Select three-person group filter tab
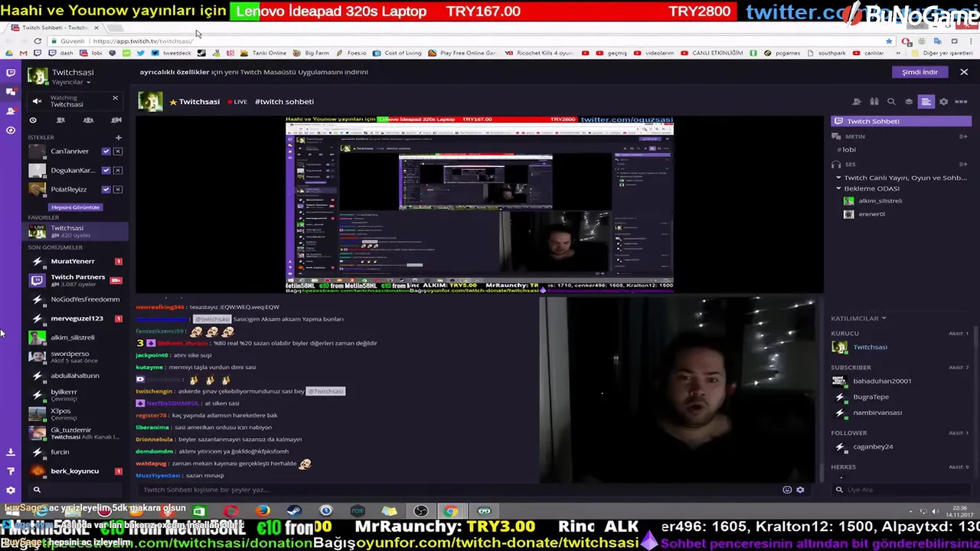 coord(88,120)
